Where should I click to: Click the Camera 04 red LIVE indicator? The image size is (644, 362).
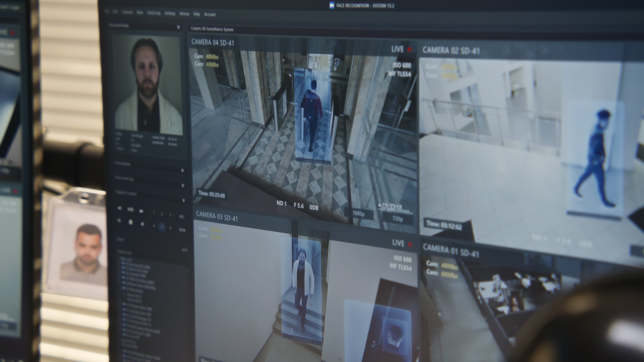(409, 50)
